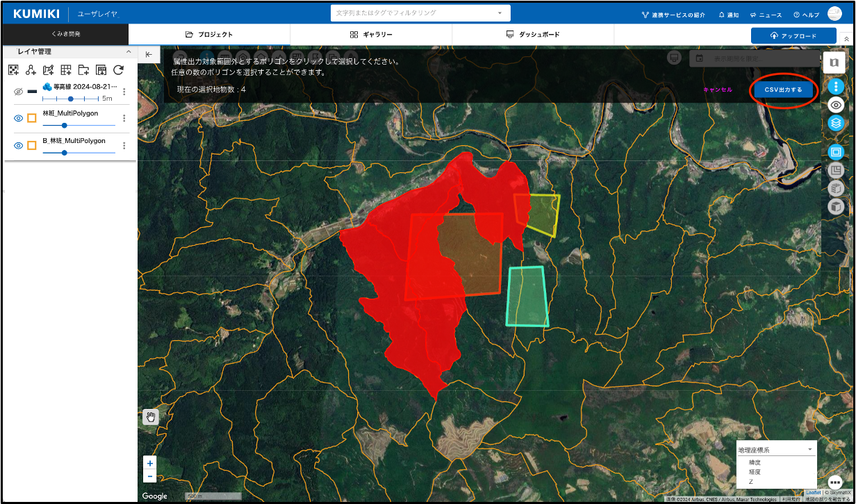Adjust the B_林班_MultiPolygon opacity slider
856x504 pixels.
65,153
